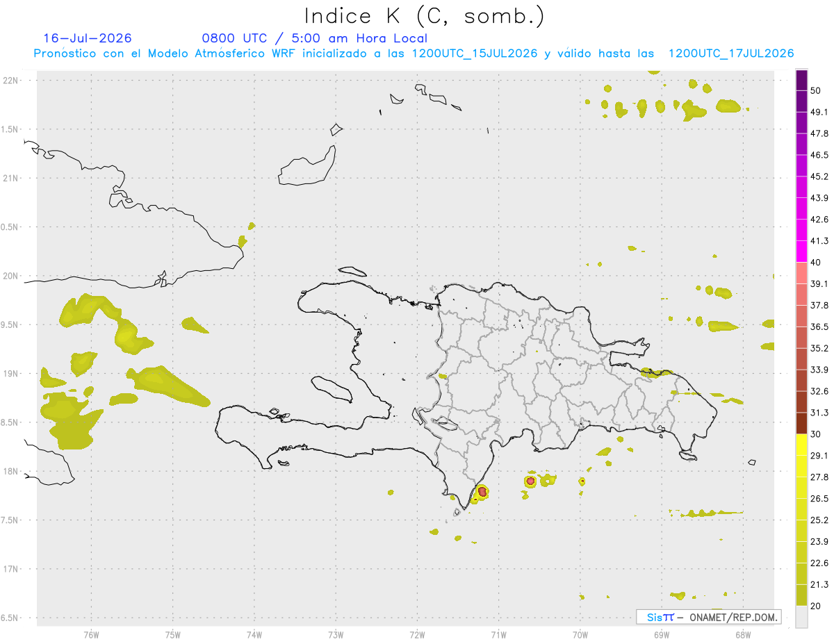The width and height of the screenshot is (834, 644).
Task: Click the longitude label '71W'
Action: [498, 634]
